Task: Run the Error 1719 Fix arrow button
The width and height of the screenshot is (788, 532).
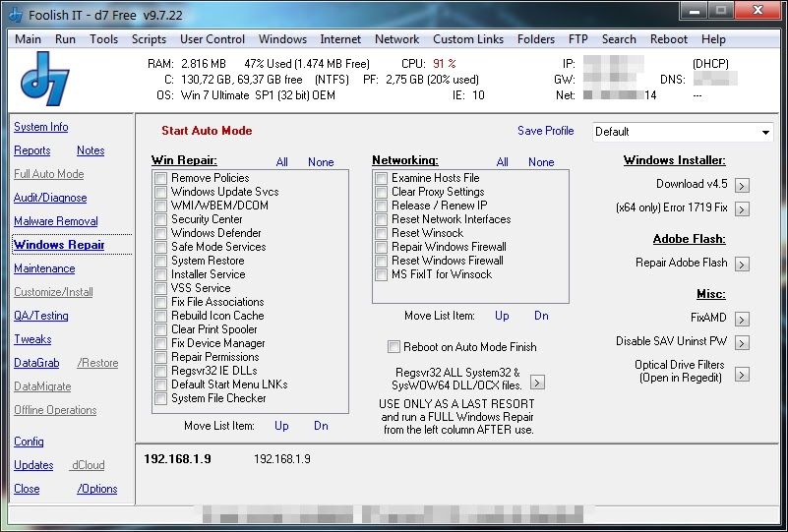Action: coord(742,208)
